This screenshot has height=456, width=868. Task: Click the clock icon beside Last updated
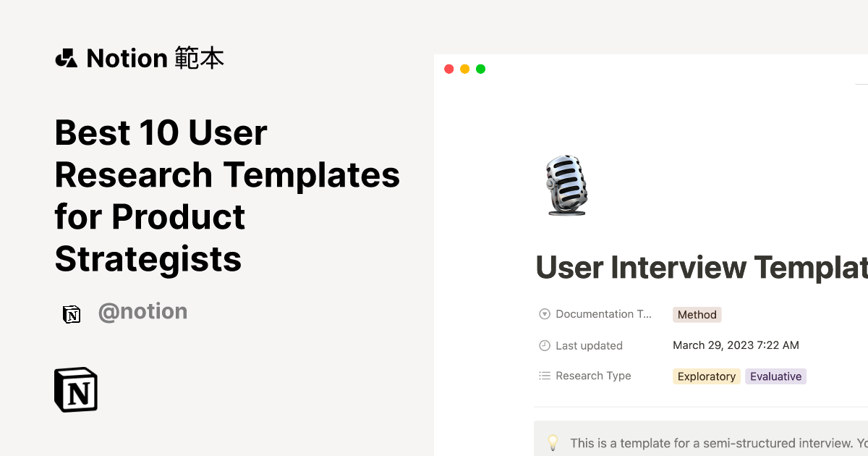click(545, 345)
